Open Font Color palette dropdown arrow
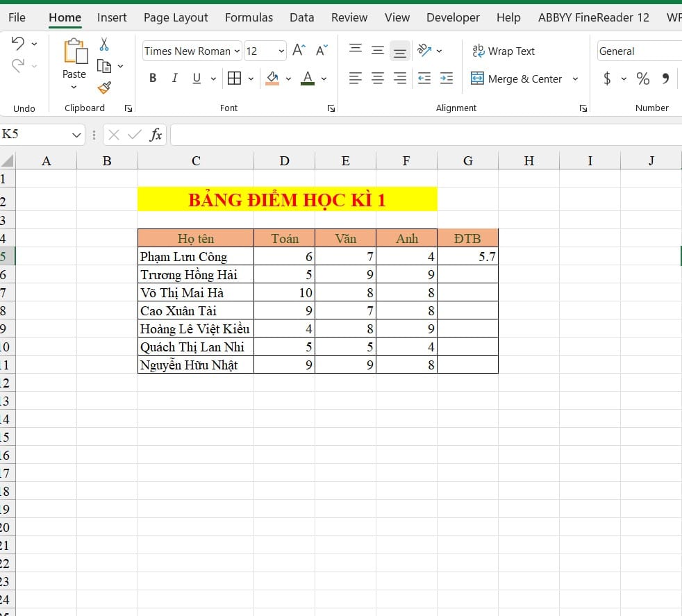Screen dimensions: 682x616 click(x=324, y=78)
